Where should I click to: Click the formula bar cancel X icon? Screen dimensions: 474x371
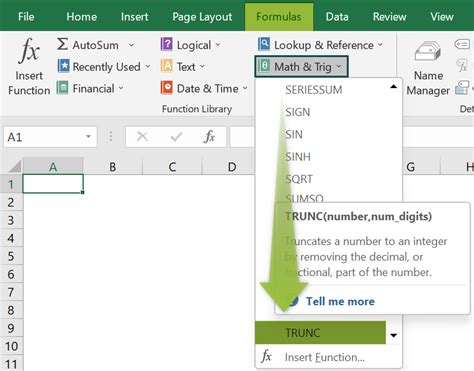142,137
